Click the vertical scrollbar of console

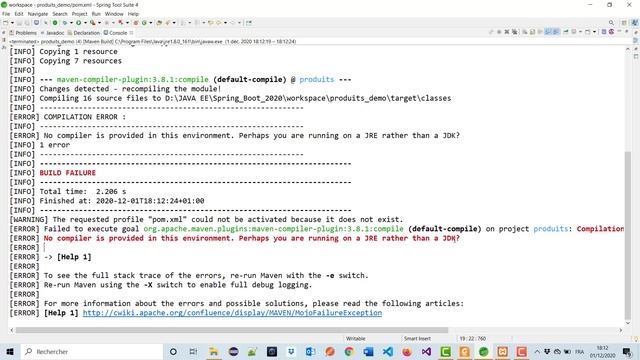(x=628, y=235)
